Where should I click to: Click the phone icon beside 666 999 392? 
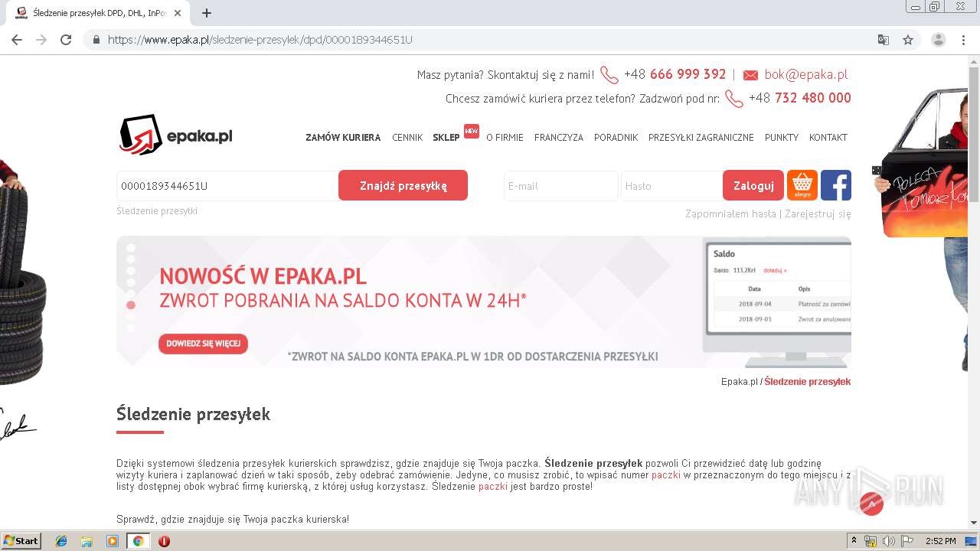(609, 75)
